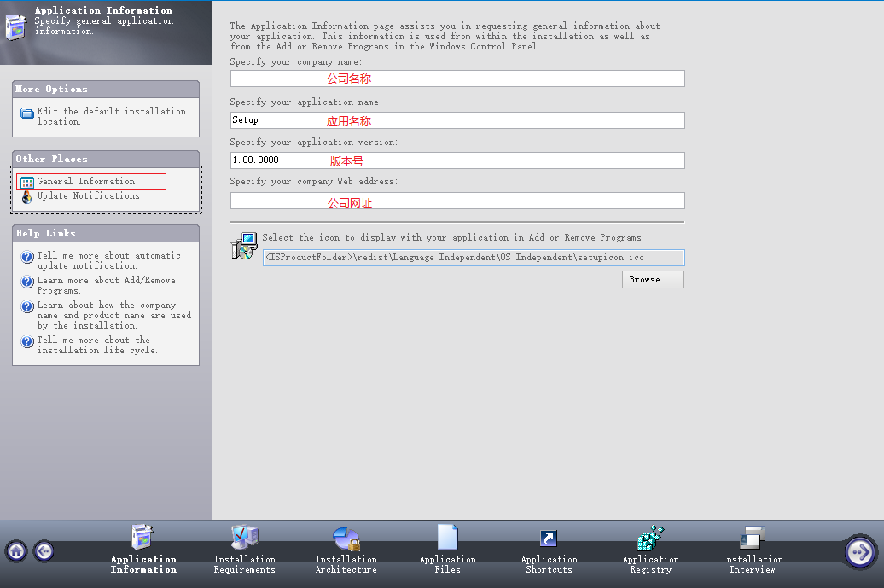Click the home navigation icon
The image size is (884, 588).
pos(15,551)
